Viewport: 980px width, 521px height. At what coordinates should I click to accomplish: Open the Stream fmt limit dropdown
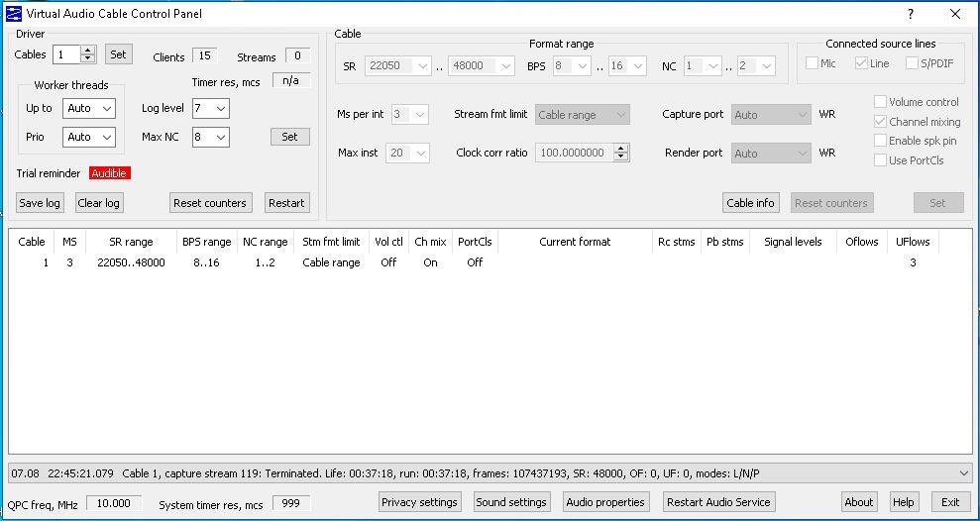pos(583,115)
